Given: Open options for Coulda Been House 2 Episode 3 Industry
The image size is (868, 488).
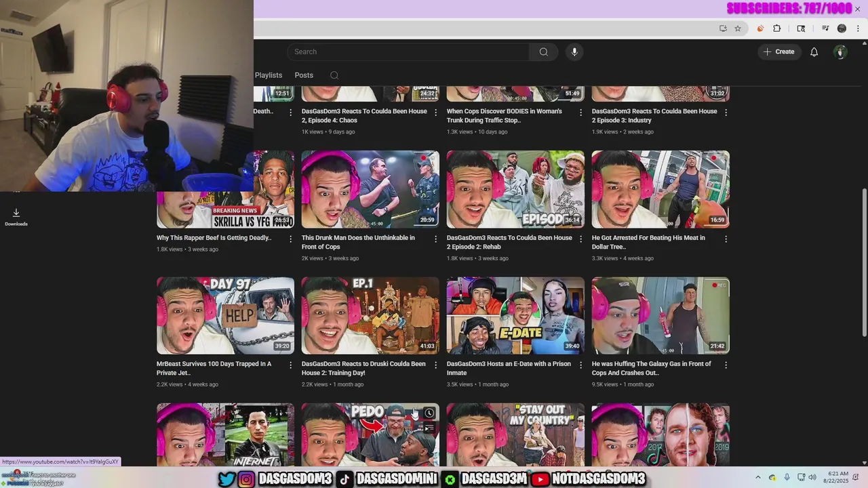Looking at the screenshot, I should [726, 113].
